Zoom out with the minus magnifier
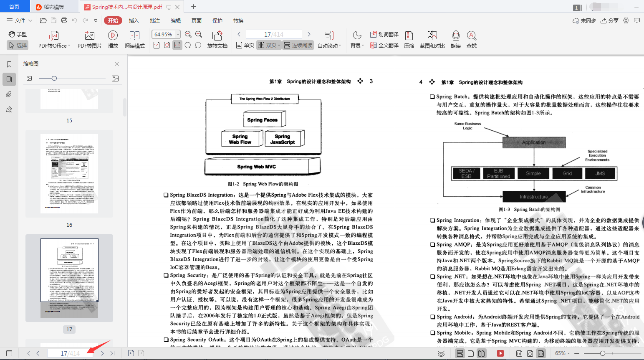The image size is (644, 360). (x=188, y=34)
